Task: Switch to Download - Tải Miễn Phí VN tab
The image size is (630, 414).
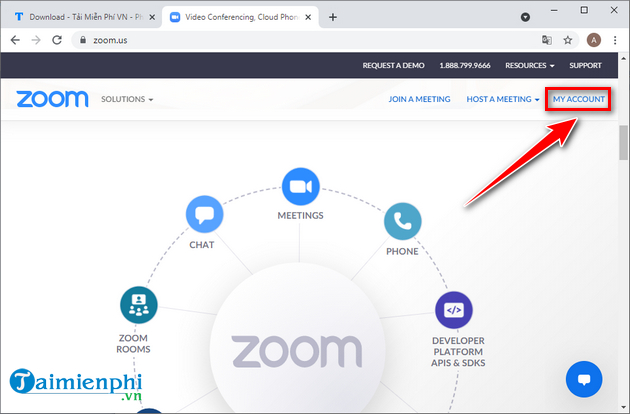Action: (80, 17)
